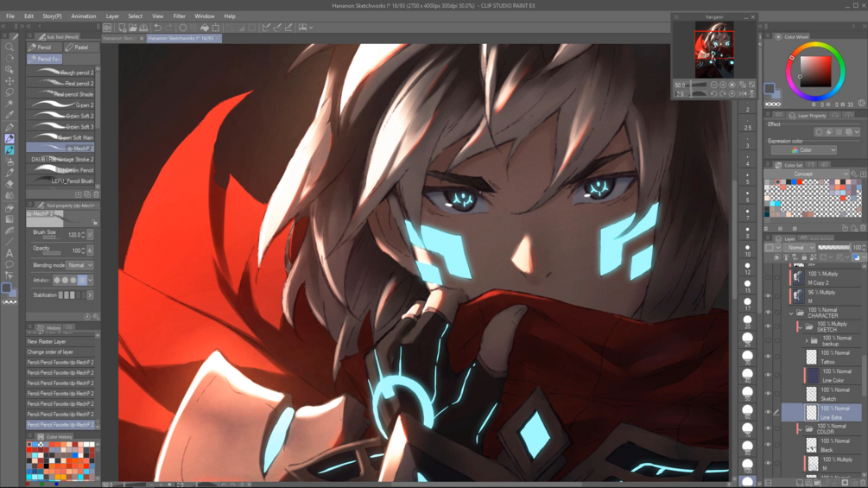Click 'Change order of layer' history entry
Viewport: 868px width, 488px height.
[60, 352]
